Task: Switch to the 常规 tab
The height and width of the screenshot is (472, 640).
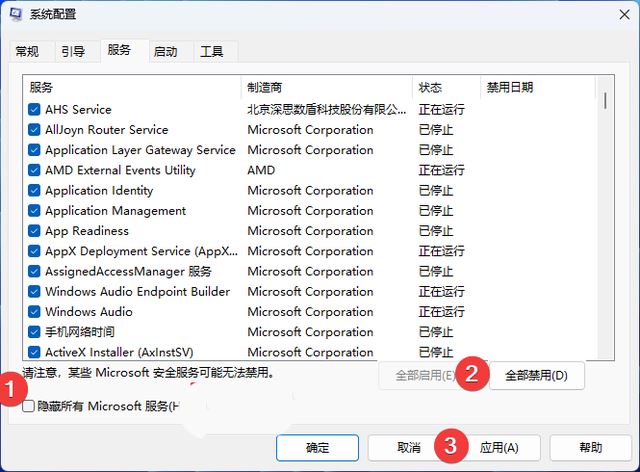Action: click(x=27, y=51)
